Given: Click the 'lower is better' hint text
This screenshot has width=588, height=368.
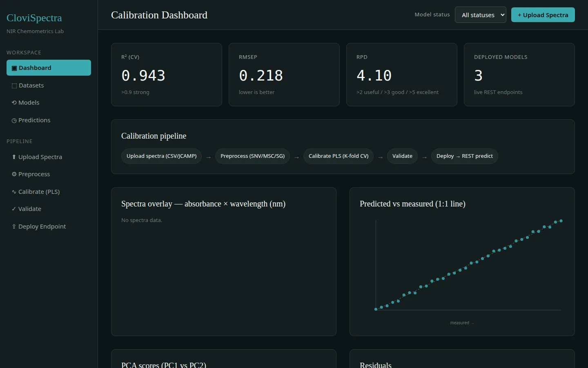Looking at the screenshot, I should point(256,92).
